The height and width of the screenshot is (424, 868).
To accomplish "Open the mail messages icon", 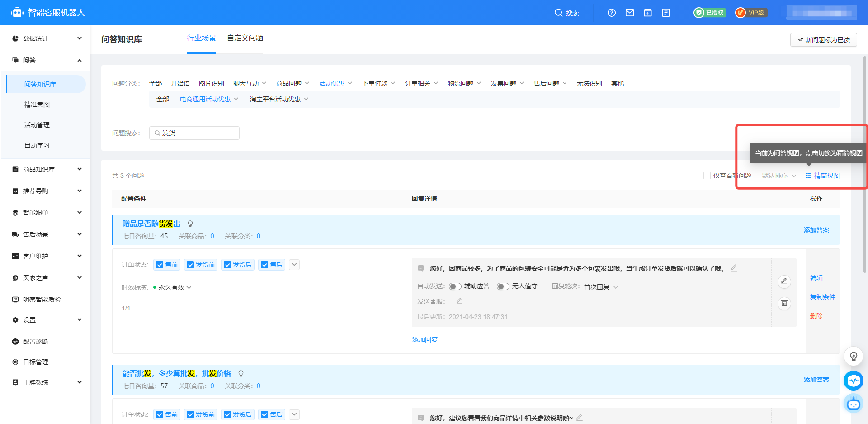I will click(630, 13).
